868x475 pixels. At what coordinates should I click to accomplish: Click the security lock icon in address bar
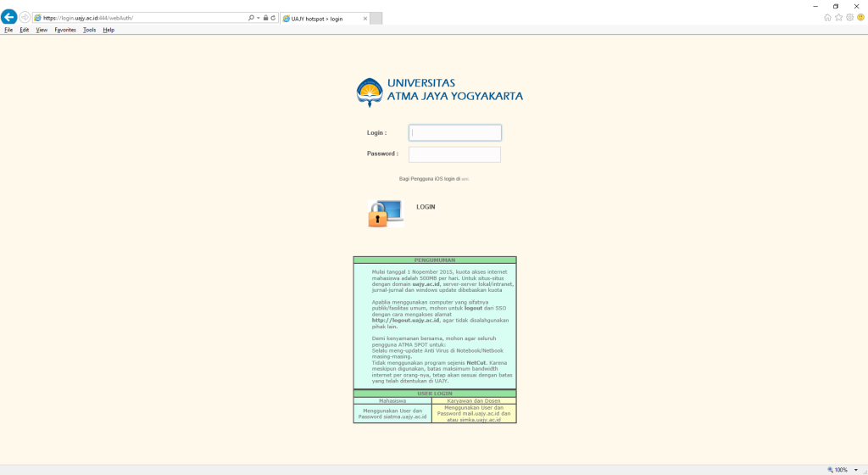click(x=265, y=18)
